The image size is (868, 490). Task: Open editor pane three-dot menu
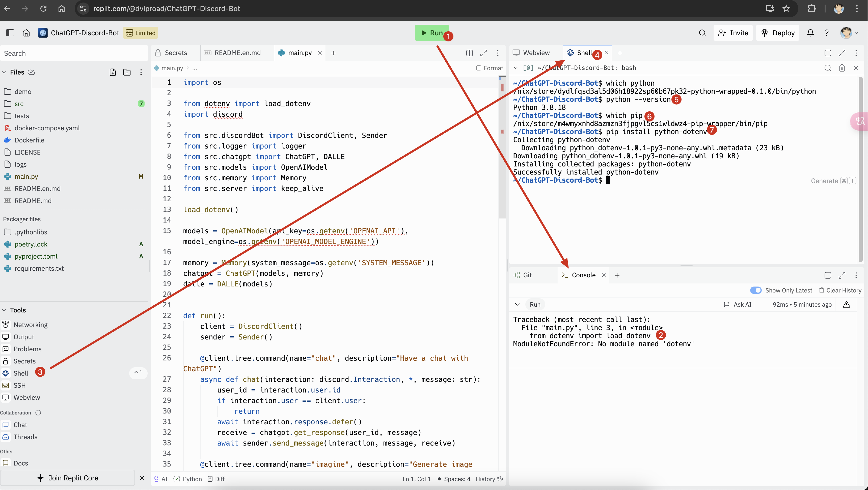coord(498,53)
